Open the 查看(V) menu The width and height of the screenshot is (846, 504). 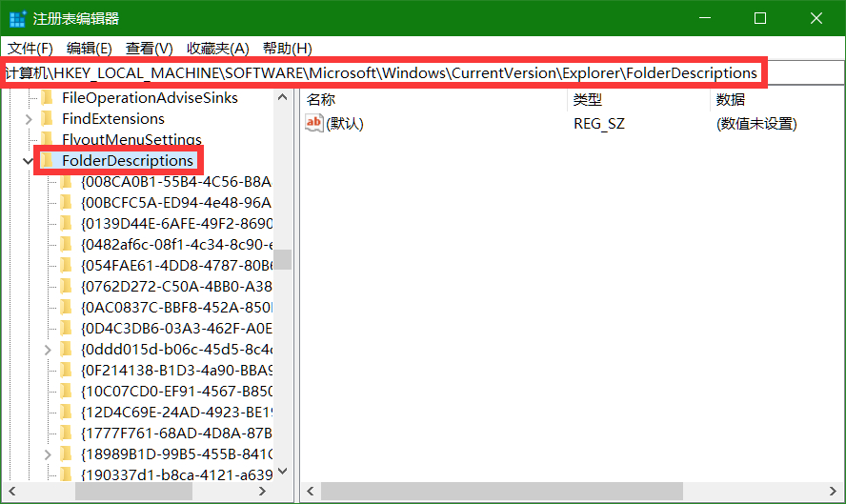(149, 49)
